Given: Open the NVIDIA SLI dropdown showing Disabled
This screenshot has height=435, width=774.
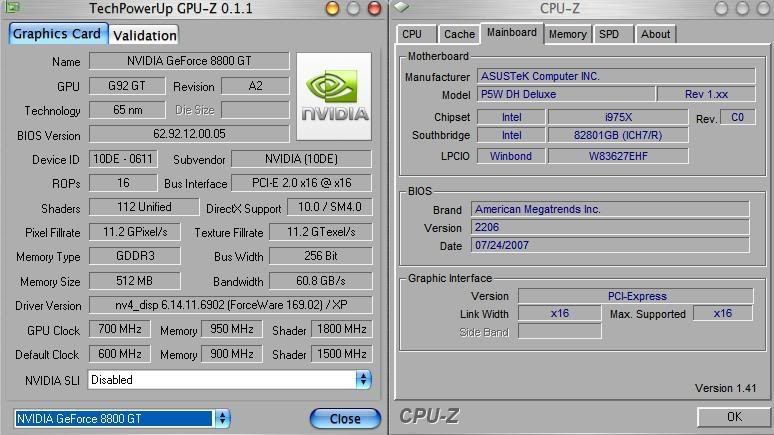Looking at the screenshot, I should pyautogui.click(x=230, y=380).
